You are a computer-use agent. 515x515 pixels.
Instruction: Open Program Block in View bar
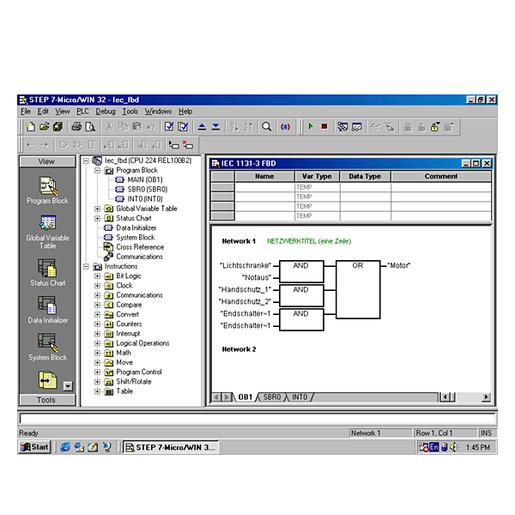click(x=47, y=190)
